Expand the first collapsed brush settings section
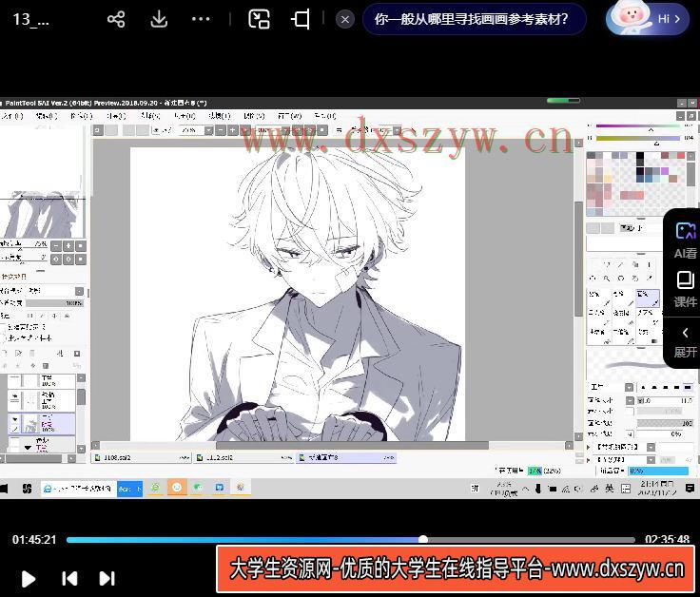Viewport: 700px width, 597px height. click(589, 447)
